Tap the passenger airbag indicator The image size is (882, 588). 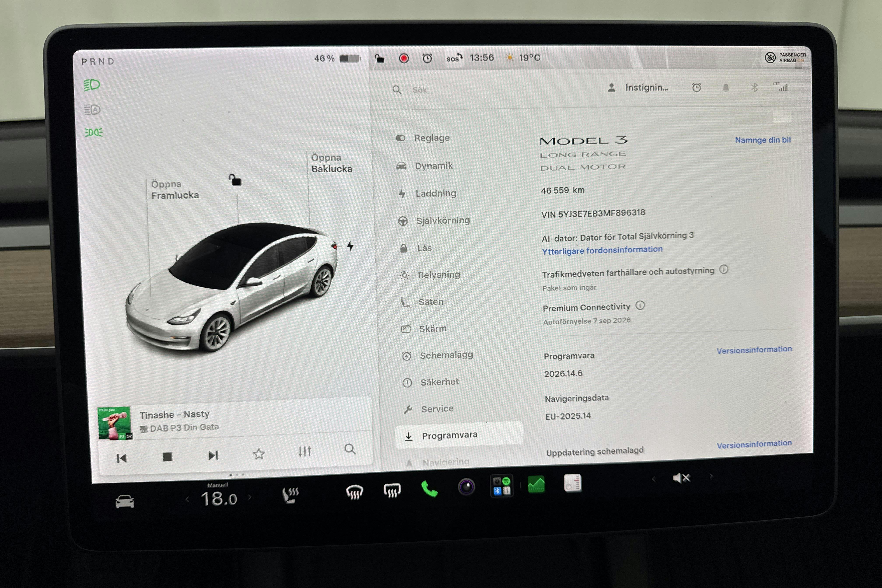786,58
